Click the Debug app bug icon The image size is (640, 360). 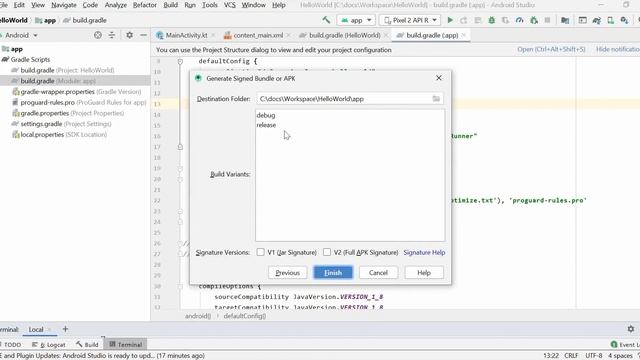pos(491,20)
